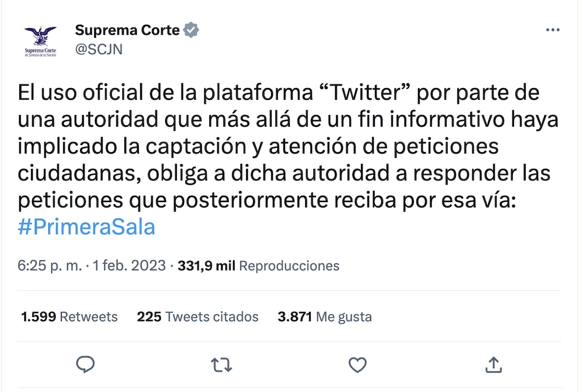Screen dimensions: 583x392
Task: View the 331,9 mil Reproducciones stats
Action: pos(258,266)
